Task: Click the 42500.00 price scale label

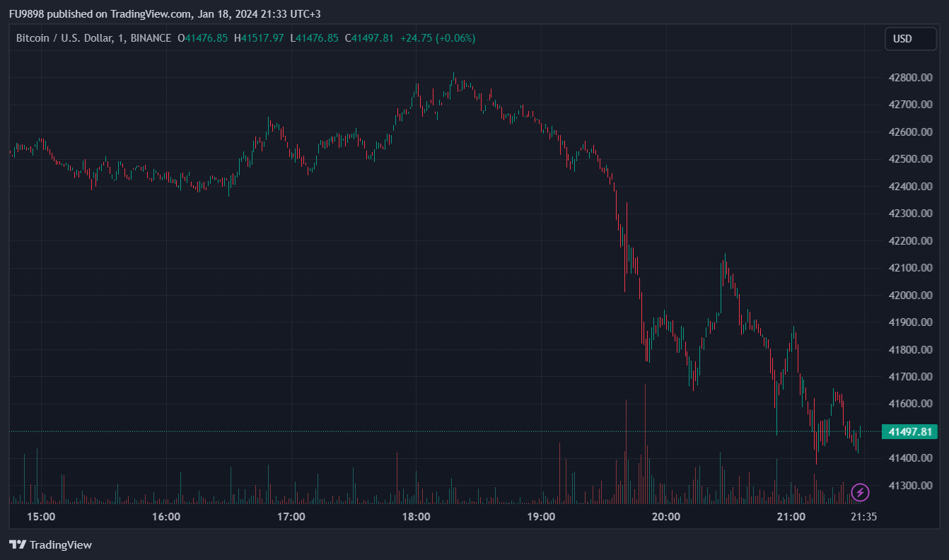Action: tap(909, 159)
